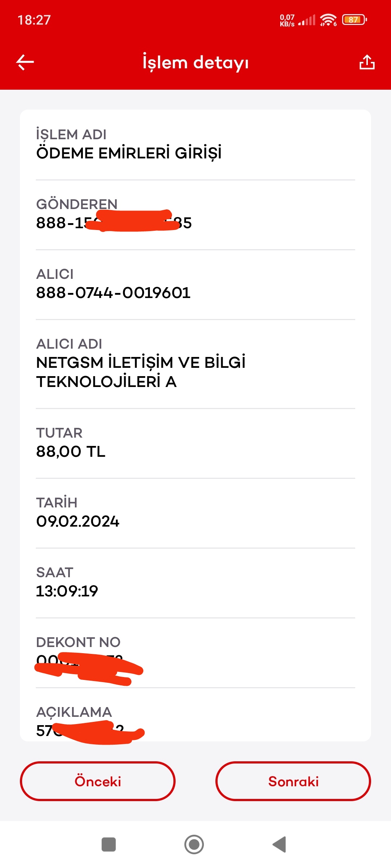Tap the 88,00 TL amount value
The image size is (391, 868).
(x=71, y=451)
